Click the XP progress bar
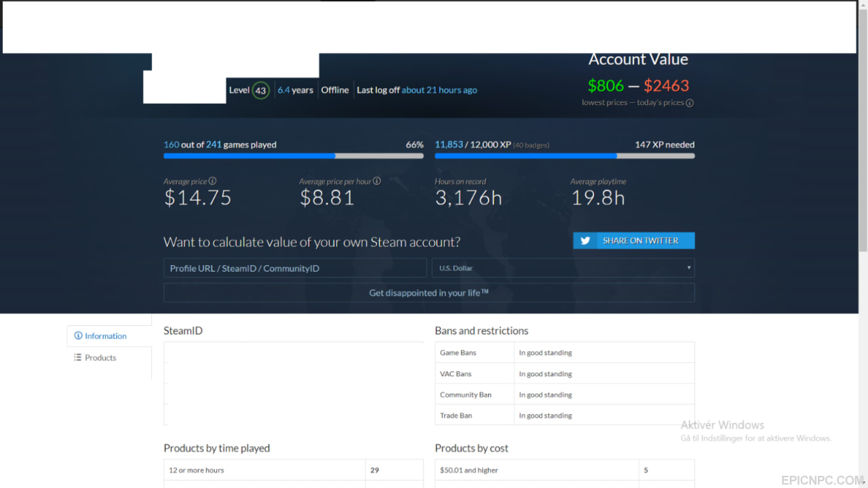 pos(565,156)
